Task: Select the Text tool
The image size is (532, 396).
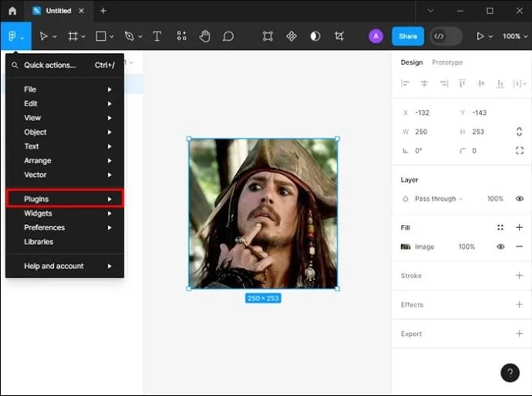Action: click(x=157, y=36)
